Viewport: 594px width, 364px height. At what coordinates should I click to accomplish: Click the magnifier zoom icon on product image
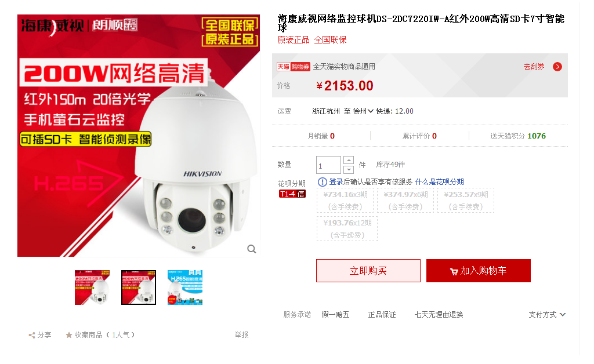pyautogui.click(x=252, y=249)
